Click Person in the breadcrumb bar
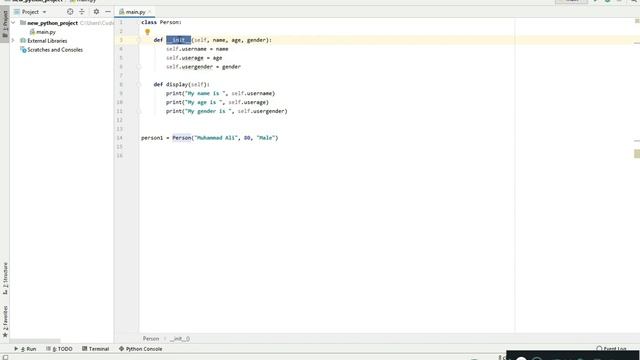The width and height of the screenshot is (640, 360). pos(151,339)
